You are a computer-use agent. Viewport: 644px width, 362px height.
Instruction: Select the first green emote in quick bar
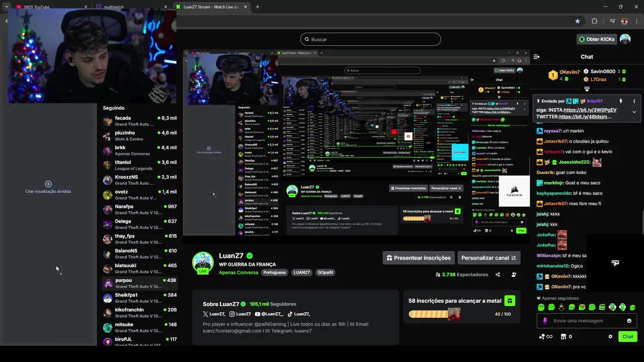(541, 307)
